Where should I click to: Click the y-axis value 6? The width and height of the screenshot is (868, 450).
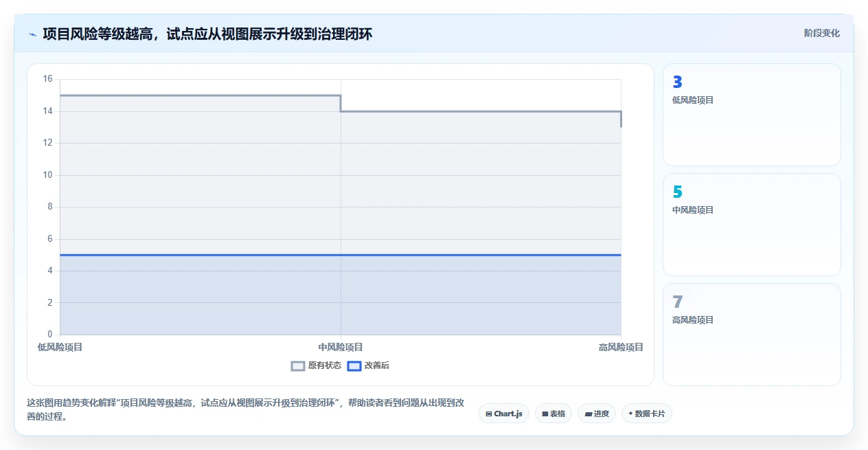tap(49, 238)
